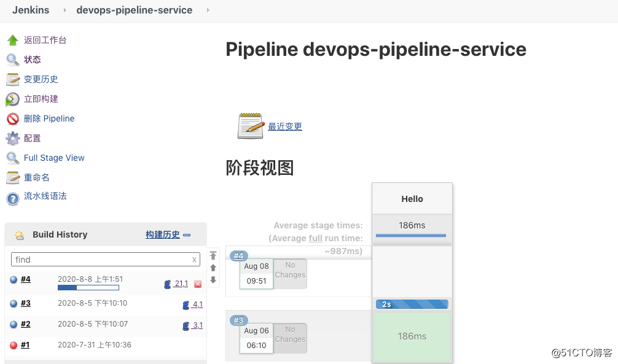Viewport: 618px width, 364px height.
Task: Open 返回工作台 link
Action: coord(45,40)
